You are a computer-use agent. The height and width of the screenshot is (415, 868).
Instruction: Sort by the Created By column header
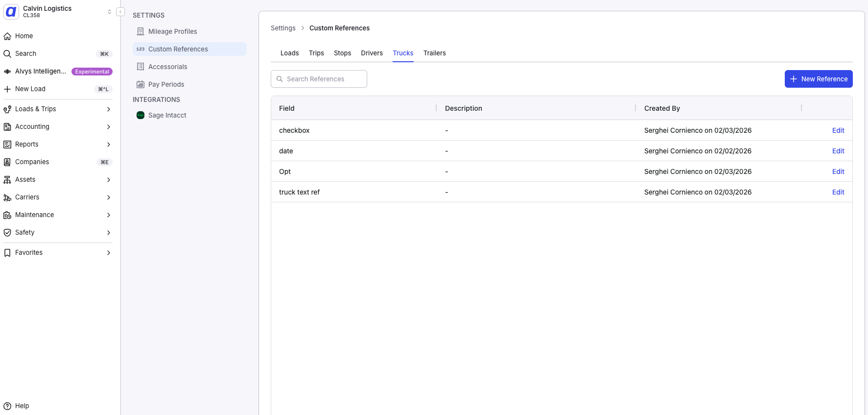[x=662, y=108]
